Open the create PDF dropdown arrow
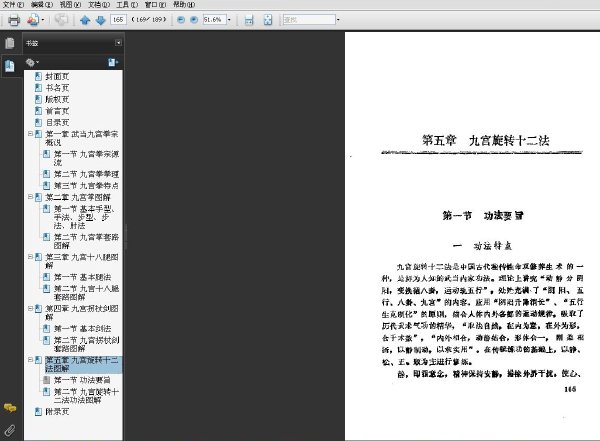 tap(42, 20)
